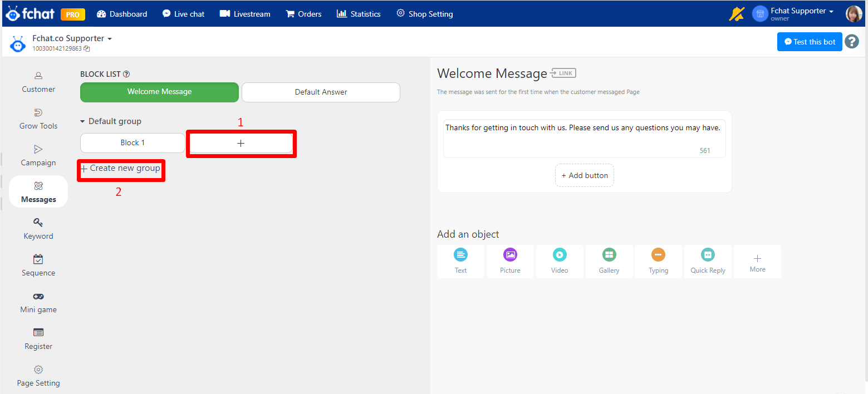Click the blue robot page logo
The height and width of the screenshot is (394, 868).
click(x=18, y=43)
